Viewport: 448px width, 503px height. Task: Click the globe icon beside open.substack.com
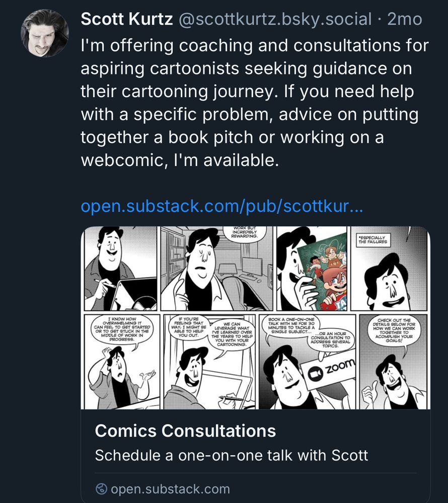click(101, 488)
